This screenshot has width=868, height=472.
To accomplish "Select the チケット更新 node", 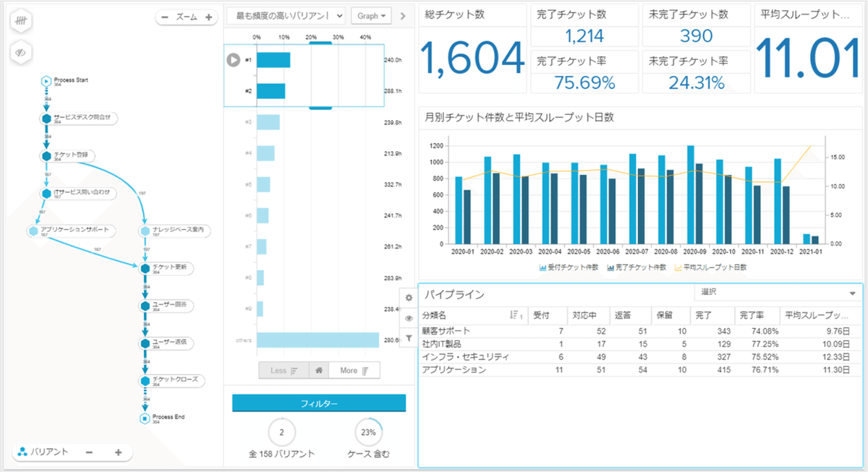I will [x=166, y=267].
